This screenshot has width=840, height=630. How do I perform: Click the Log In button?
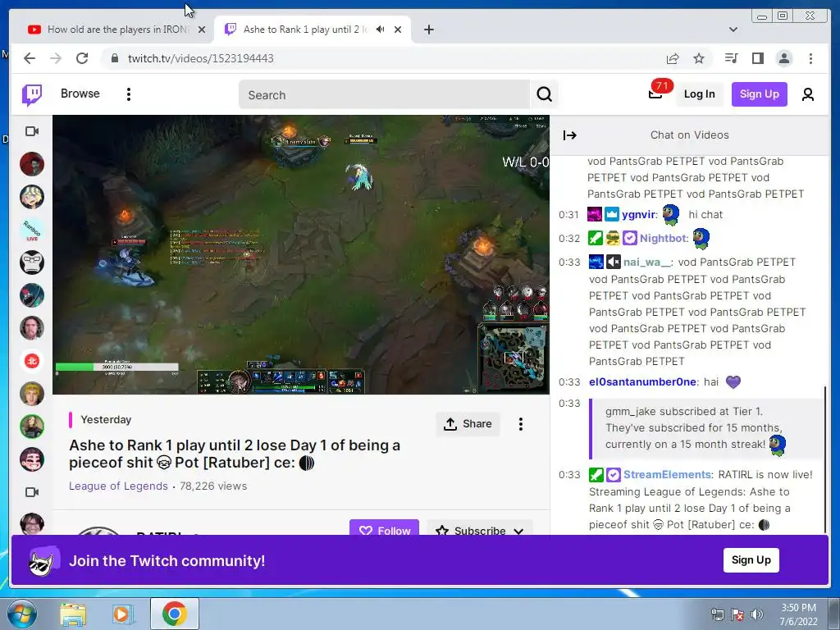pos(699,94)
